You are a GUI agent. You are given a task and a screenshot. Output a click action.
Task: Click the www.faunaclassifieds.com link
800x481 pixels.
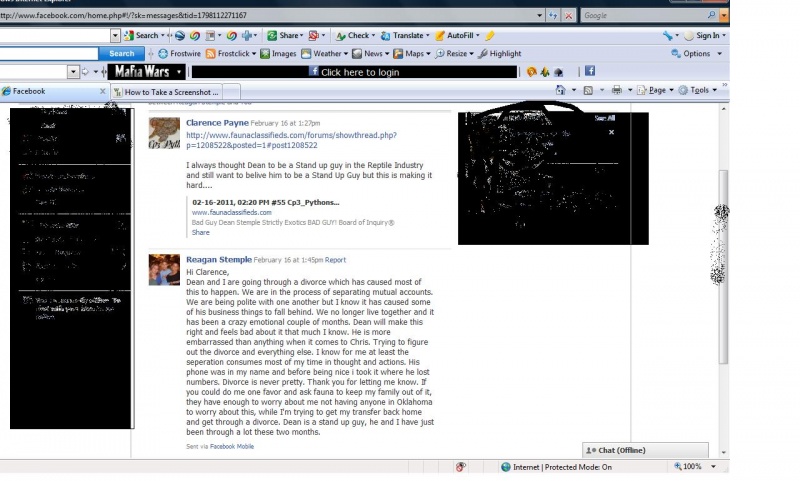[x=232, y=212]
